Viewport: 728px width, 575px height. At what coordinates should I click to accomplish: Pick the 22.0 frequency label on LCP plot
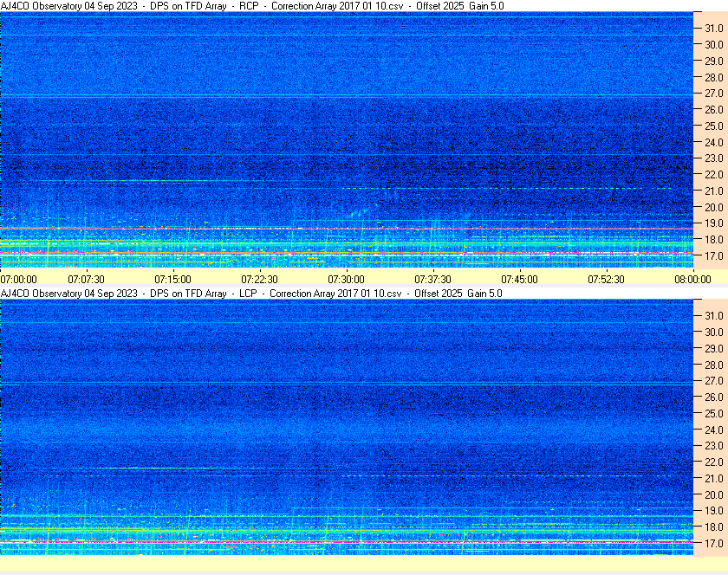(x=714, y=462)
